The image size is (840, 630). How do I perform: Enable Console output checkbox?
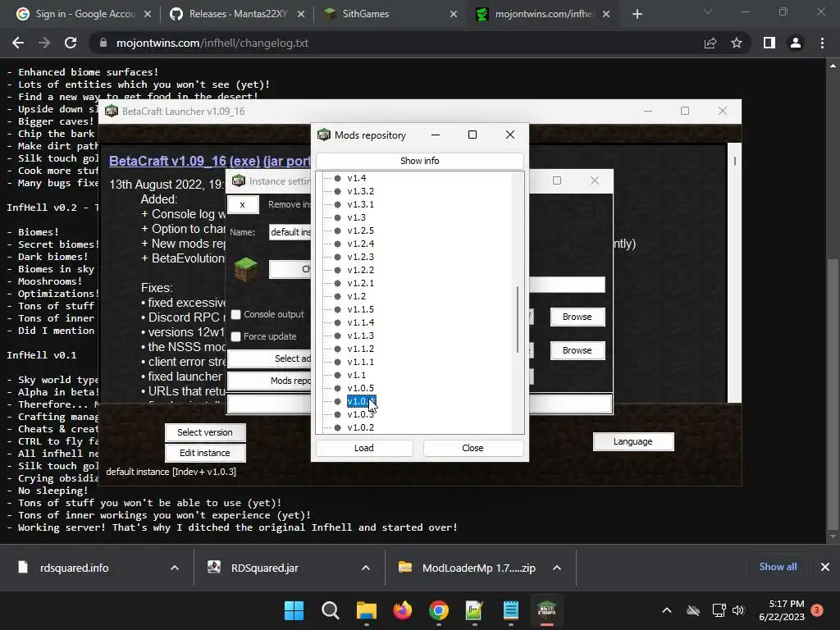coord(235,314)
